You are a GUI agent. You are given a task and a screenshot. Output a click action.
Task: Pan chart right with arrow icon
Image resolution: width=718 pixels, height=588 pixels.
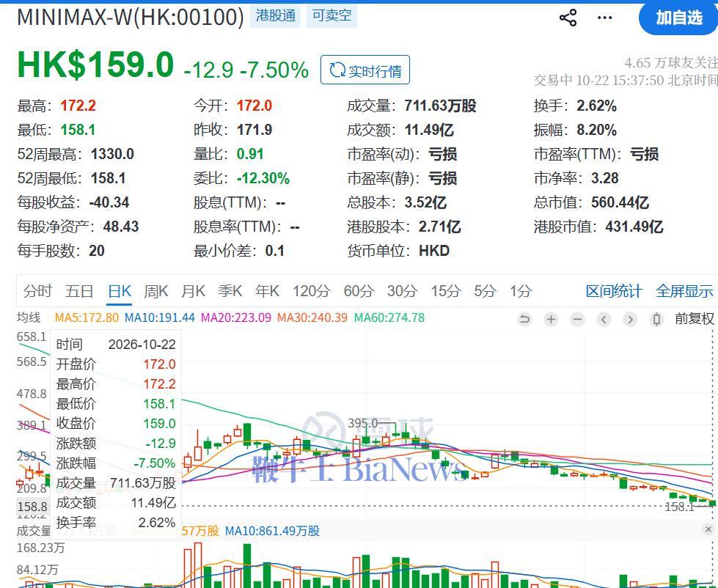coord(630,319)
